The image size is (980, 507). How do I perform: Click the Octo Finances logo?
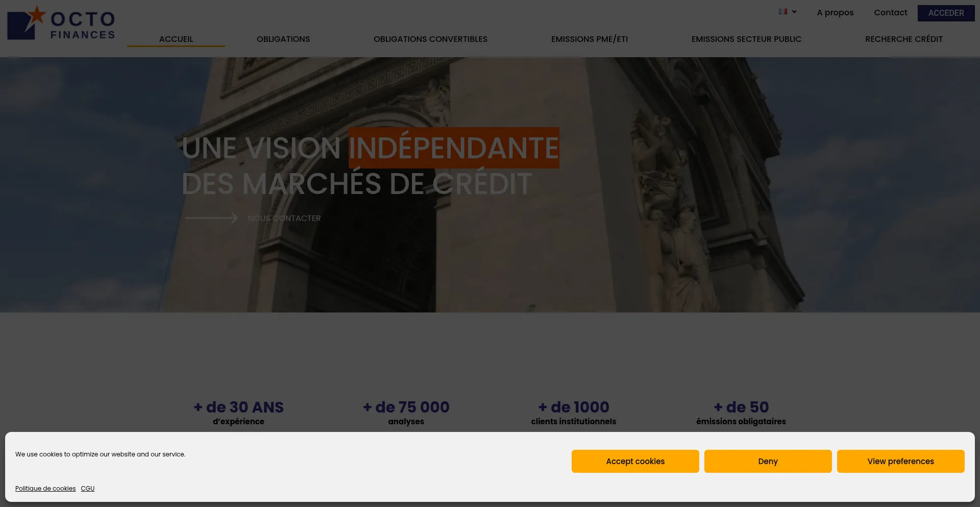click(x=61, y=23)
